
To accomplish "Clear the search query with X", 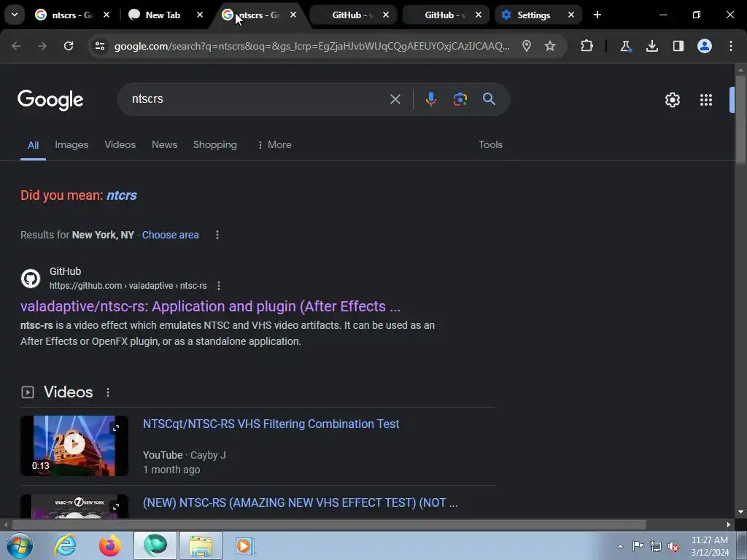I will pos(395,99).
